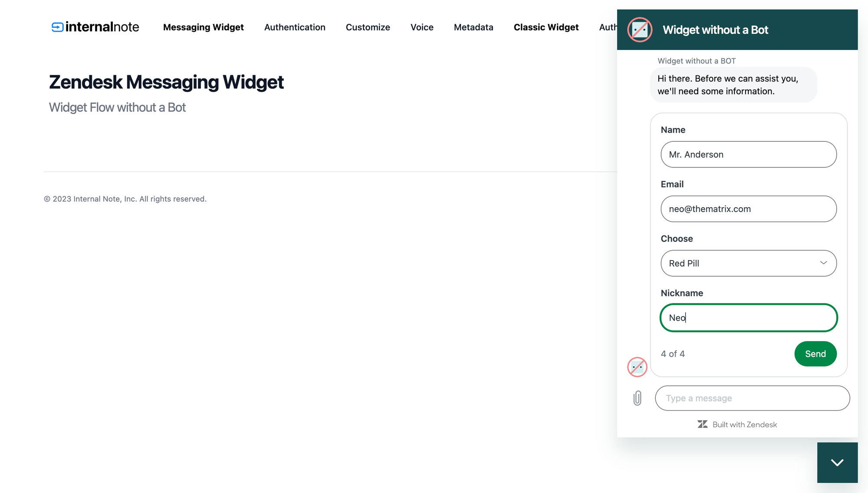Open the Customize nav item
Viewport: 868px width, 493px height.
(368, 27)
